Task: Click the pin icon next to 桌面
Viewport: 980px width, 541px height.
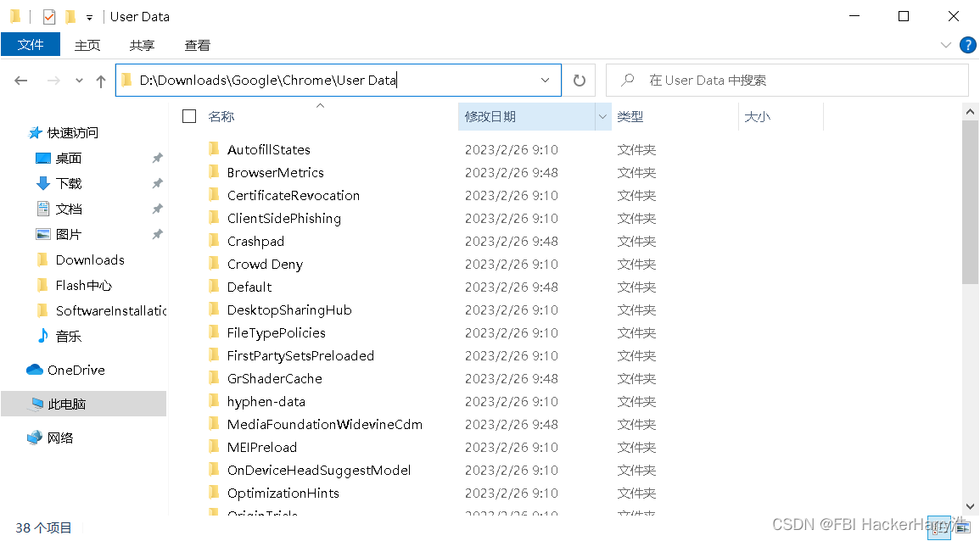Action: click(x=158, y=158)
